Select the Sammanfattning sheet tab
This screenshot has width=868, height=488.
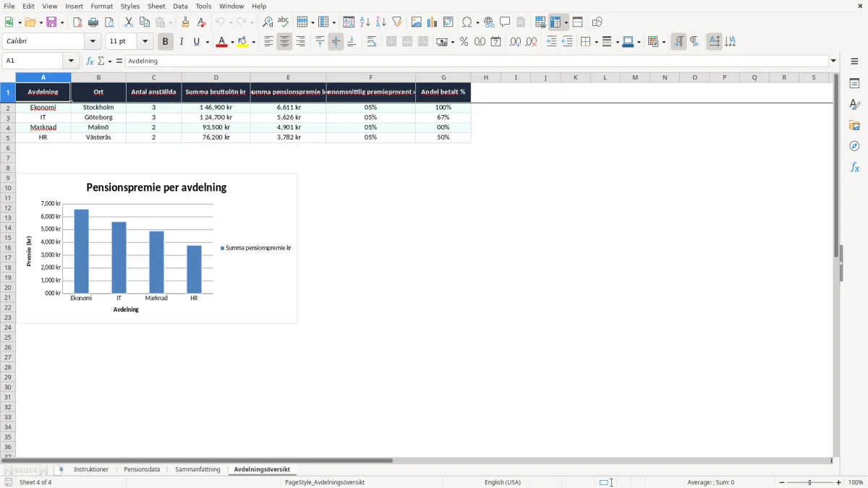point(197,470)
